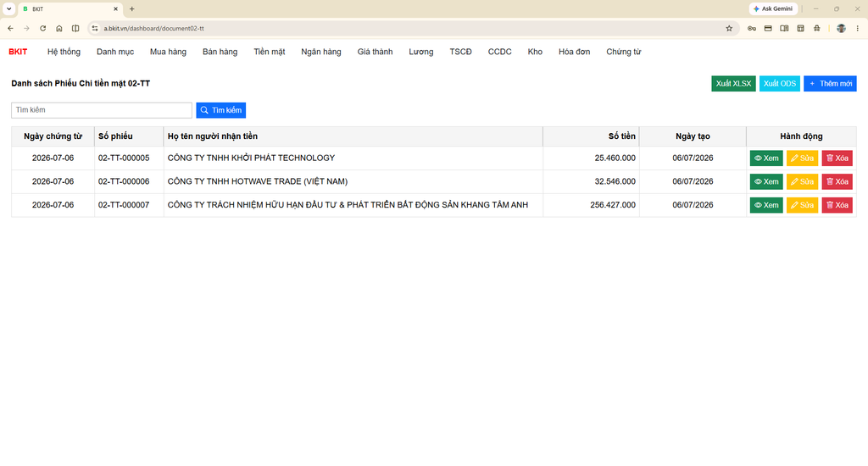Click voucher number 02-TT-000006
Viewport: 868px width, 466px height.
click(x=124, y=181)
